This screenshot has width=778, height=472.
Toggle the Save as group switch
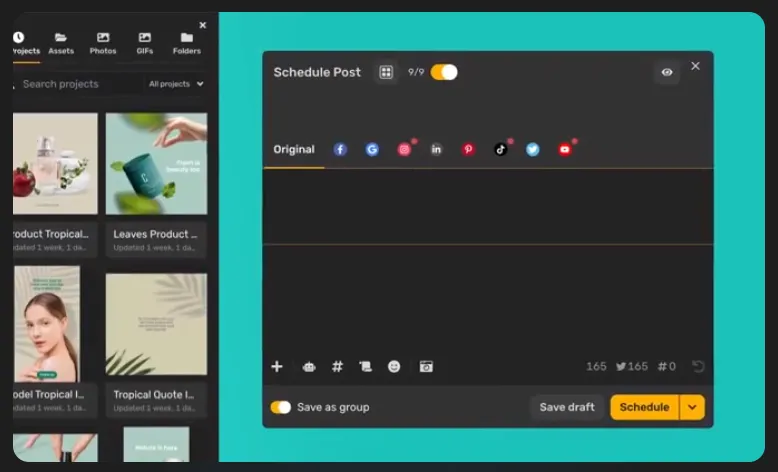280,407
